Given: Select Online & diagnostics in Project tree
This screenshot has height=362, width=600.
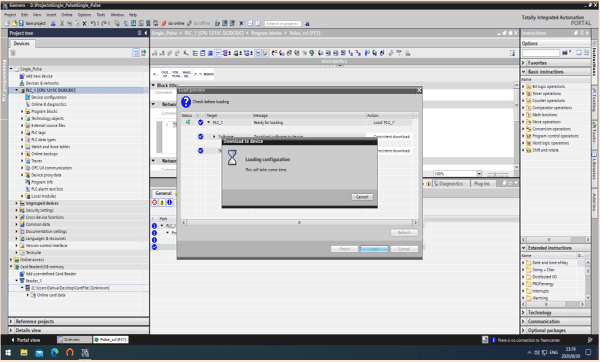Looking at the screenshot, I should [x=49, y=104].
